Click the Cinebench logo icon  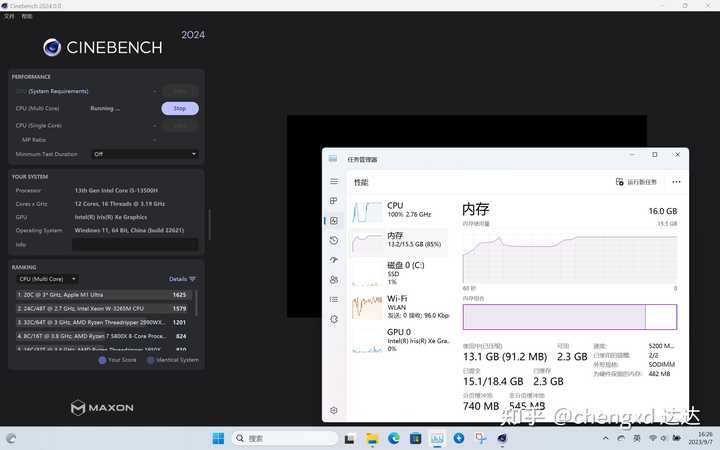click(52, 47)
